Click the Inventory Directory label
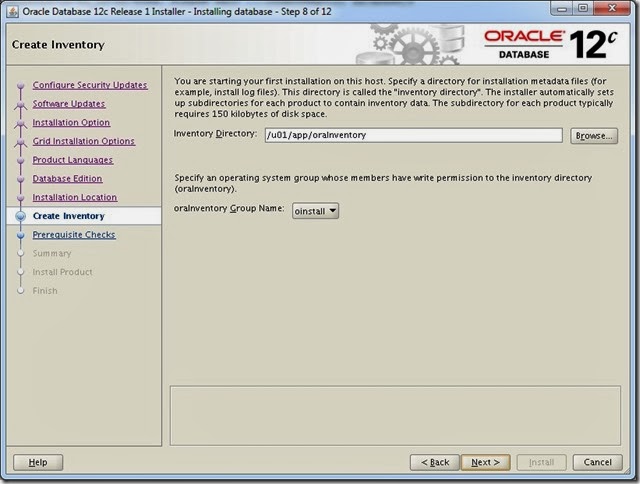 pos(216,133)
